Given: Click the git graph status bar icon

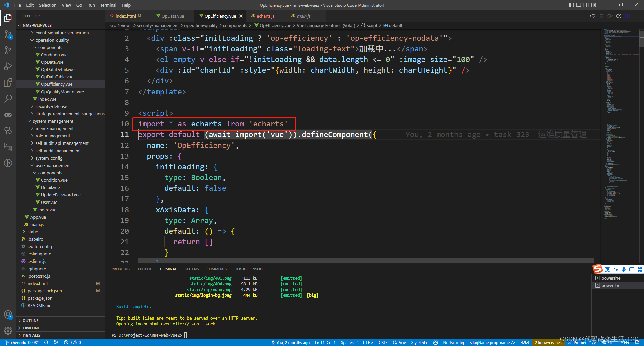Looking at the screenshot, I should tap(56, 342).
